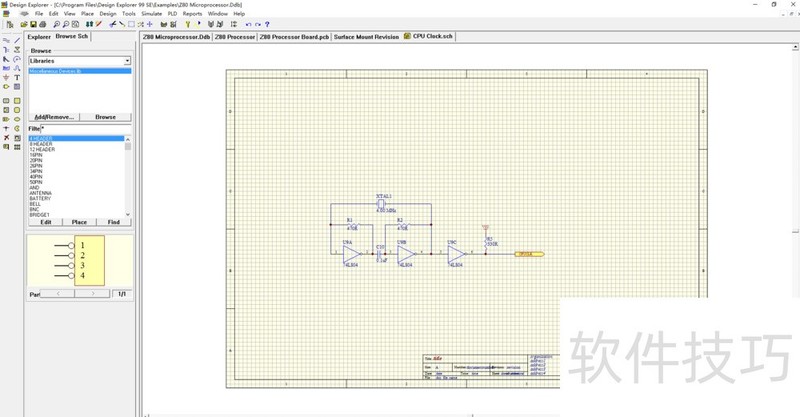Select BATTERY in the component list
This screenshot has height=417, width=800.
click(x=41, y=198)
